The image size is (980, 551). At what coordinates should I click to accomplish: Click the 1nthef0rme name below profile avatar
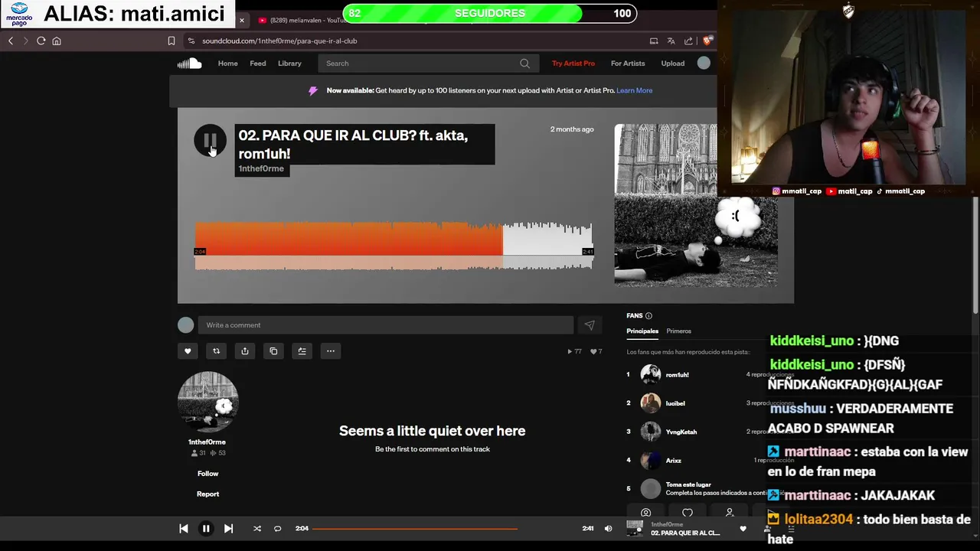pos(207,442)
